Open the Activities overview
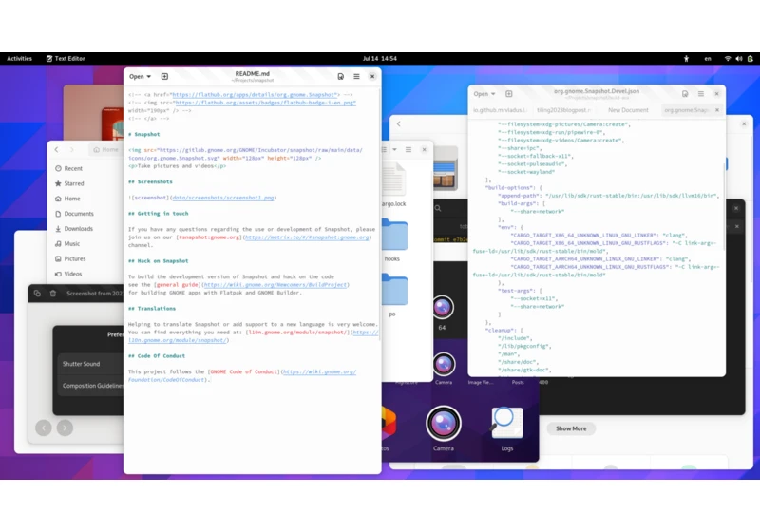 [x=19, y=58]
